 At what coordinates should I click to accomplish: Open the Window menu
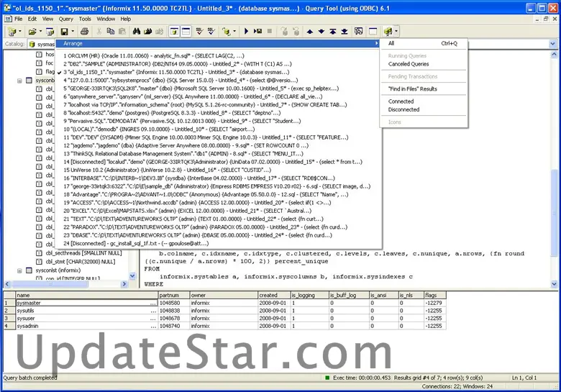click(x=106, y=19)
